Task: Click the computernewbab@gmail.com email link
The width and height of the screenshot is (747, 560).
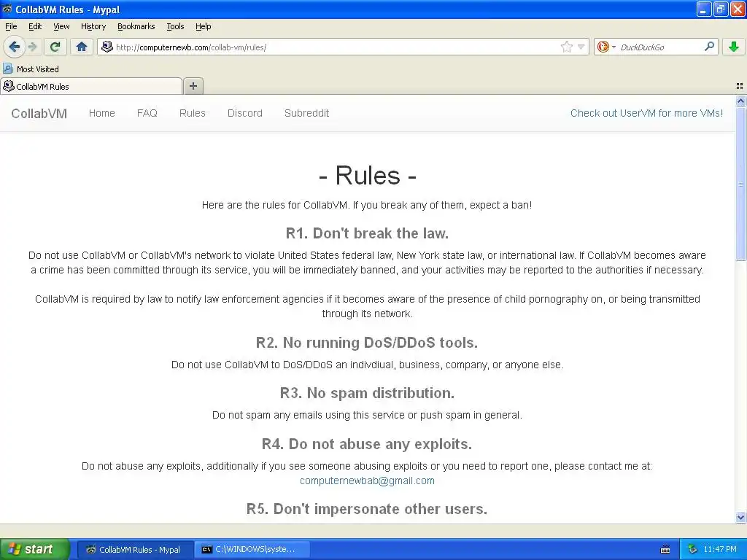Action: pyautogui.click(x=367, y=481)
